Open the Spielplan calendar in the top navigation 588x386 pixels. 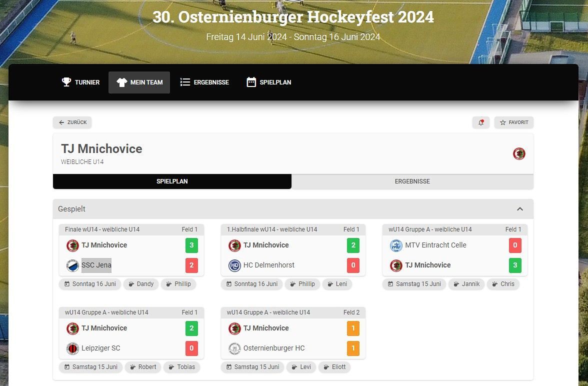click(x=268, y=82)
